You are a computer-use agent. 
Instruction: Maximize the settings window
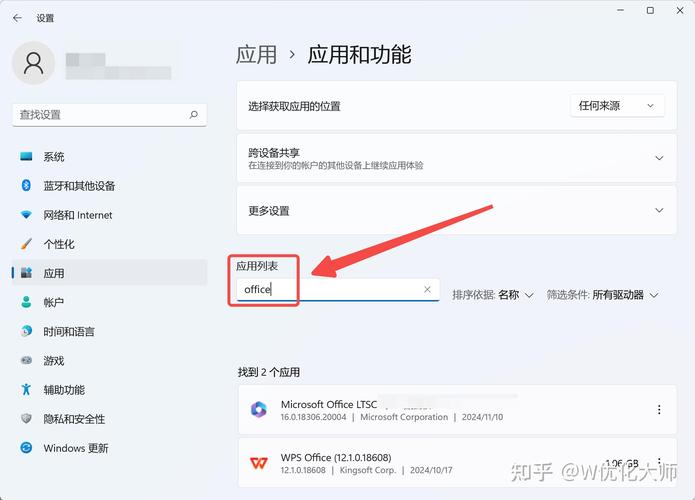coord(650,10)
